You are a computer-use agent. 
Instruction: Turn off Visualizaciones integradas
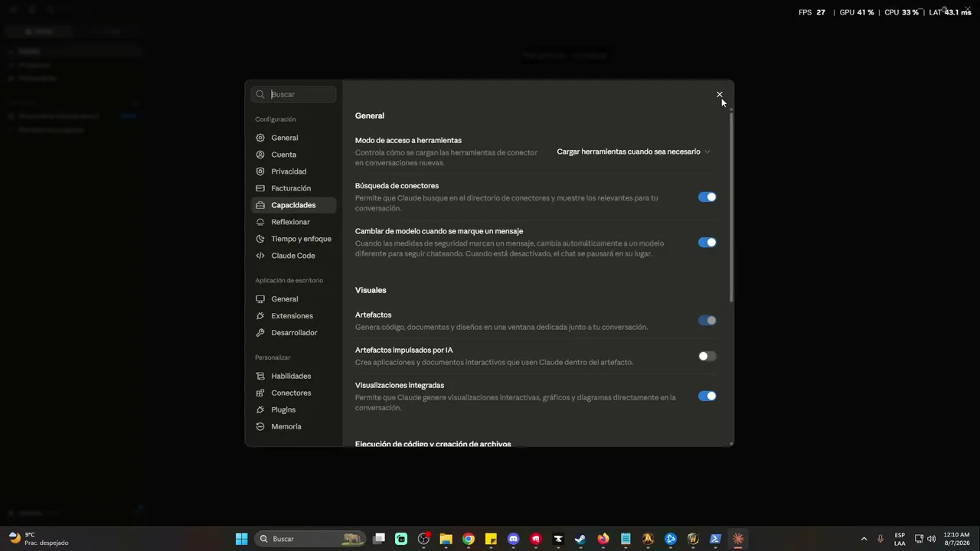click(x=707, y=396)
